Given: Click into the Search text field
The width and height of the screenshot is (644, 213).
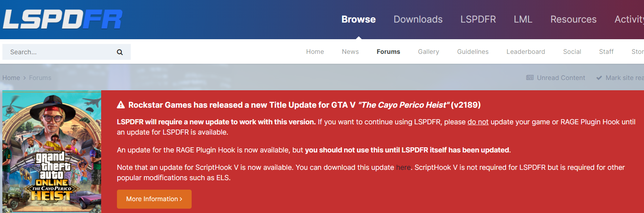Looking at the screenshot, I should [x=59, y=52].
